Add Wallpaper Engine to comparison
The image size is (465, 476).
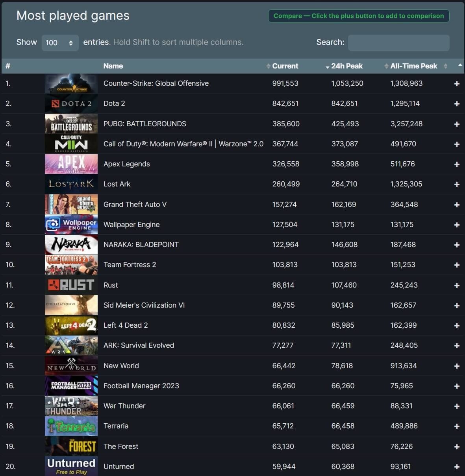point(456,225)
